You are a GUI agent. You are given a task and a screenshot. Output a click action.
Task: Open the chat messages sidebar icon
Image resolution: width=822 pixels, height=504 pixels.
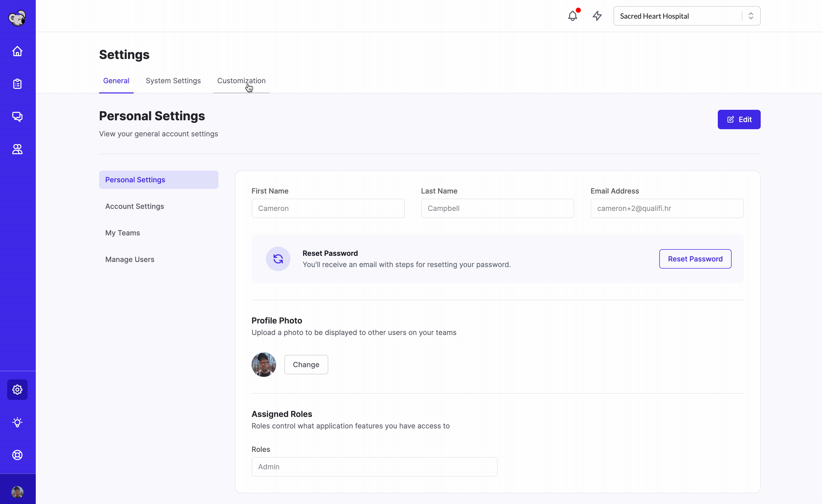click(17, 116)
